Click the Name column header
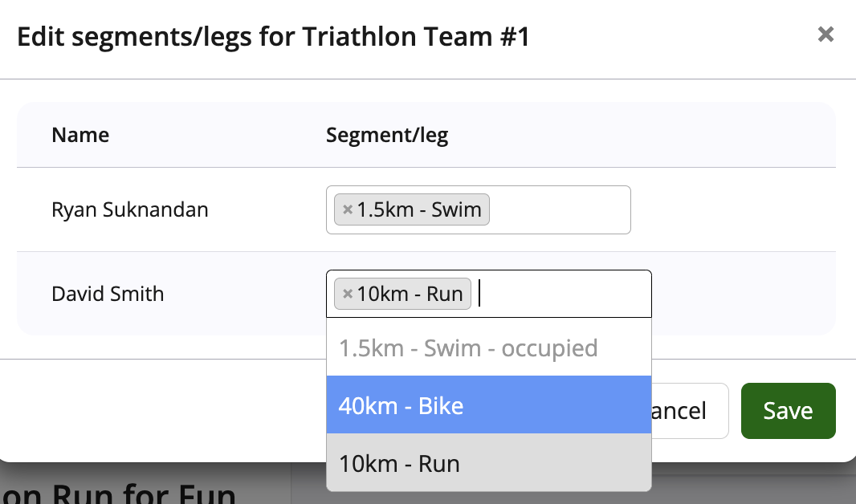This screenshot has width=856, height=504. pos(80,135)
